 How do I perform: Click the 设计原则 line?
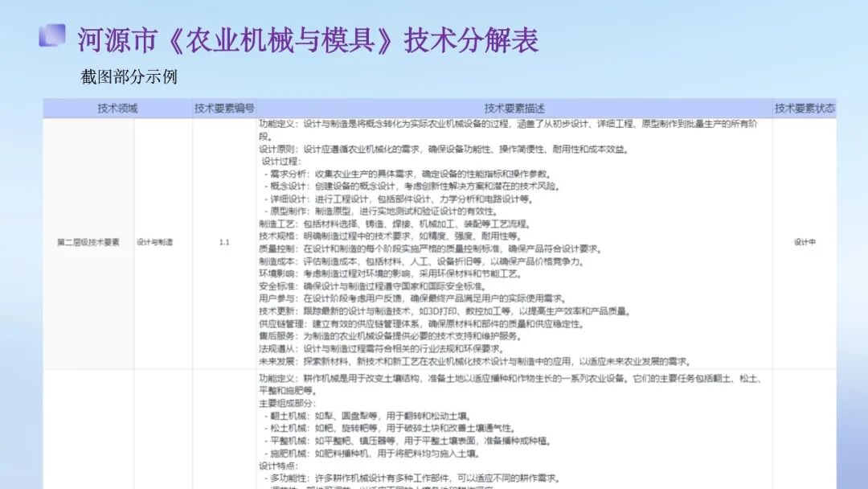point(444,149)
